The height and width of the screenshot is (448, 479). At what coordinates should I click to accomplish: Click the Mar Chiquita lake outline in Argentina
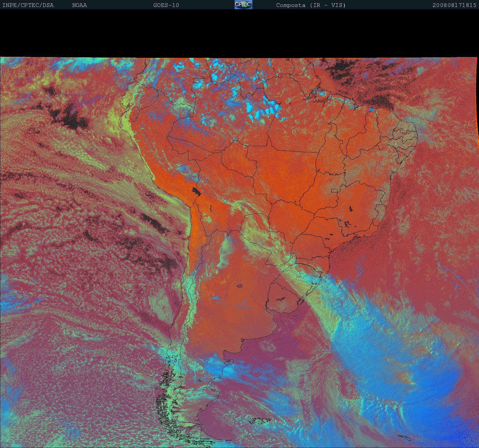240,286
